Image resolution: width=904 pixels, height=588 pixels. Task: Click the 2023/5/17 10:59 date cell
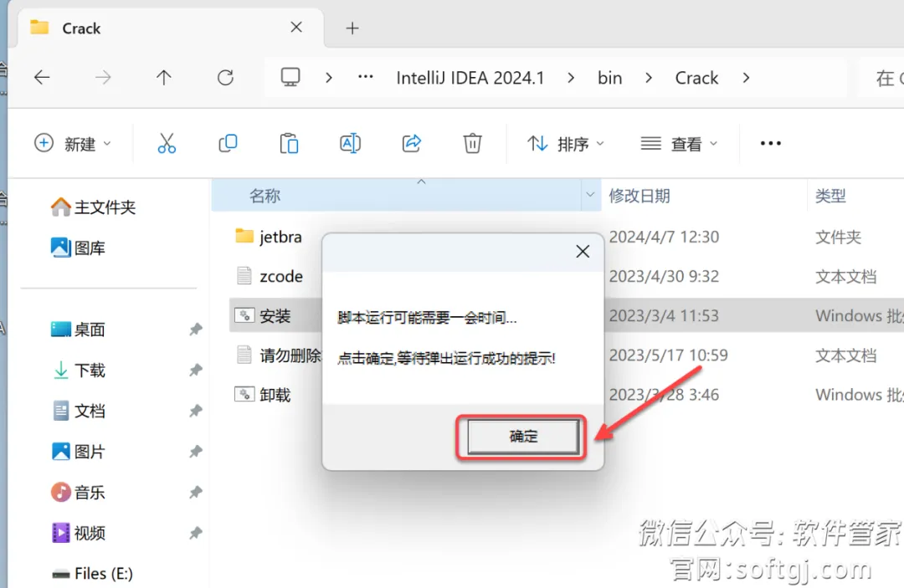click(x=668, y=355)
